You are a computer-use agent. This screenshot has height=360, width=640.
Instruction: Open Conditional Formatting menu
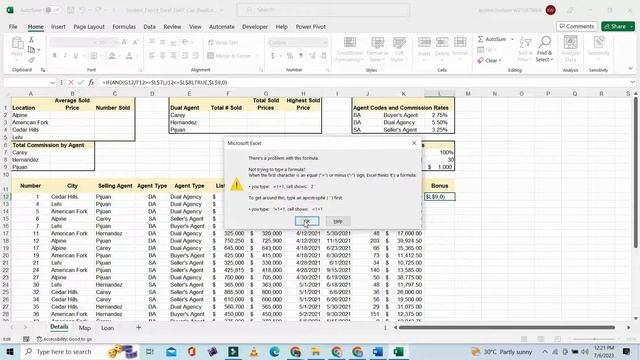[x=349, y=50]
